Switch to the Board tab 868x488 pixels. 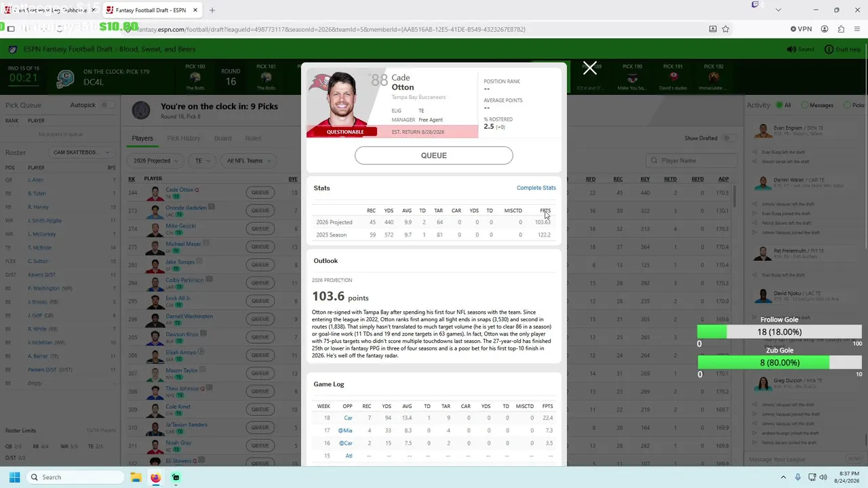coord(222,138)
